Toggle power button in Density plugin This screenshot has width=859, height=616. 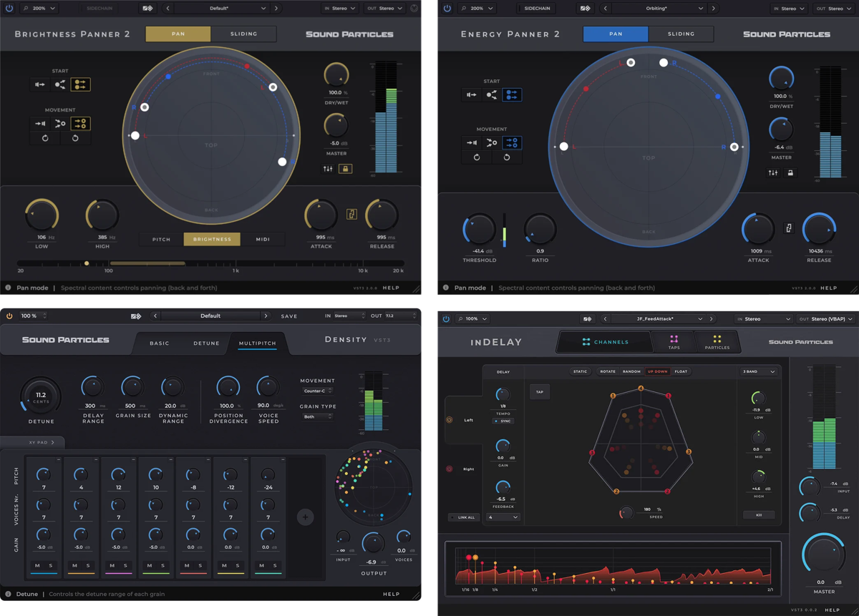pos(9,316)
